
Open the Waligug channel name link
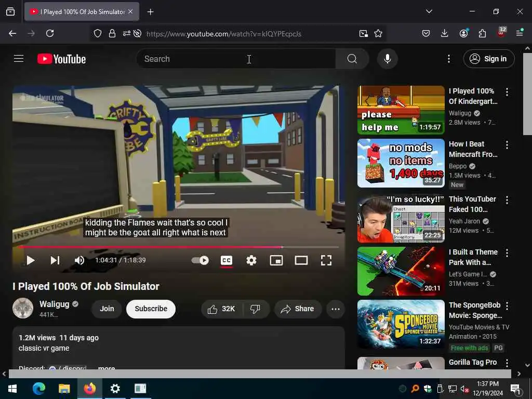pyautogui.click(x=54, y=304)
